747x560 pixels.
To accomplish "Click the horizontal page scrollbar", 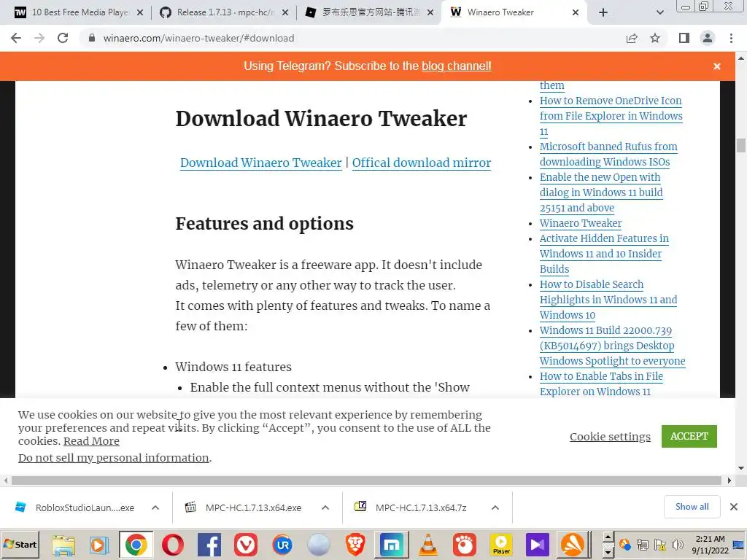I will click(x=366, y=481).
